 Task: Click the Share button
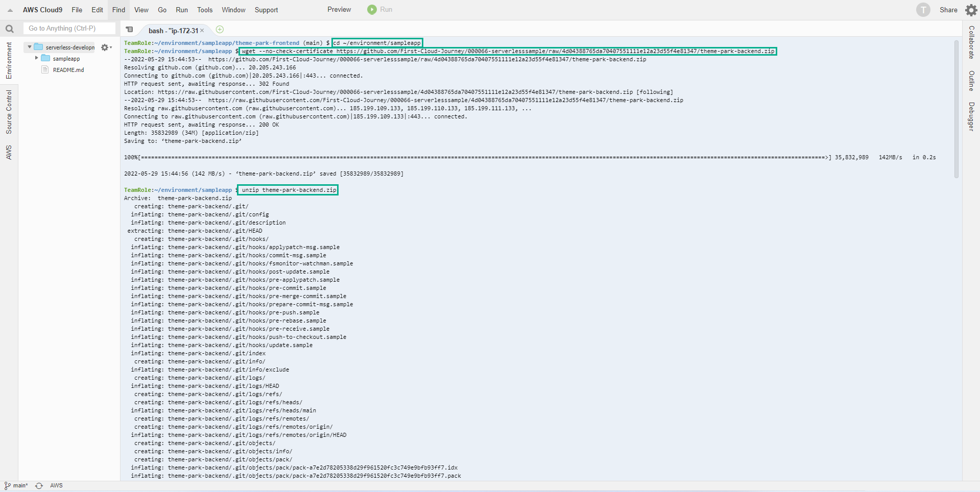tap(948, 10)
